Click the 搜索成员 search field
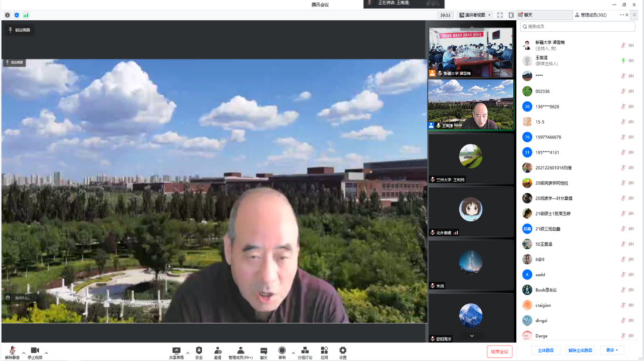The image size is (644, 361). [x=577, y=26]
